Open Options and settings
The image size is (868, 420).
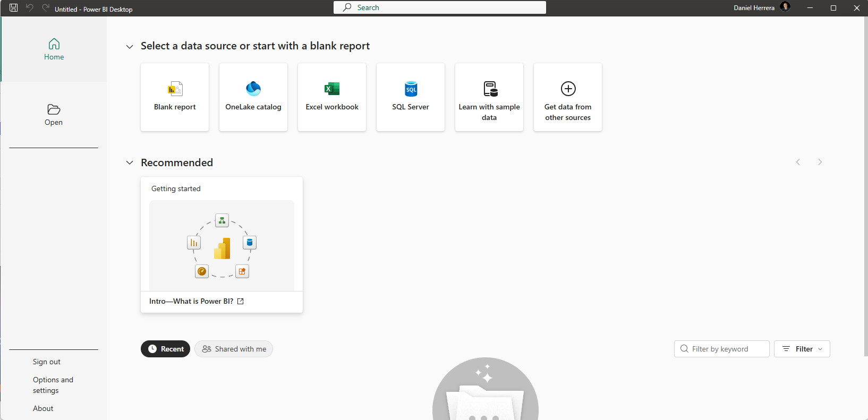point(53,385)
